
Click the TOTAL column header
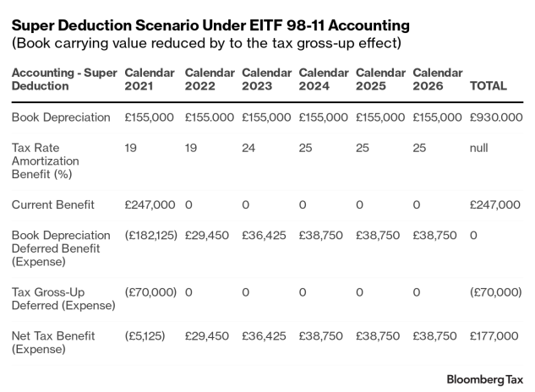click(488, 86)
